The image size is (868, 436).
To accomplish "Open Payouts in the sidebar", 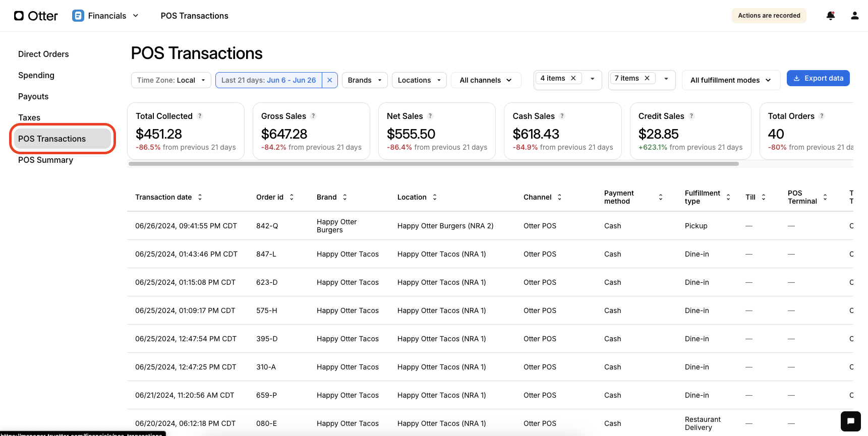I will tap(33, 96).
